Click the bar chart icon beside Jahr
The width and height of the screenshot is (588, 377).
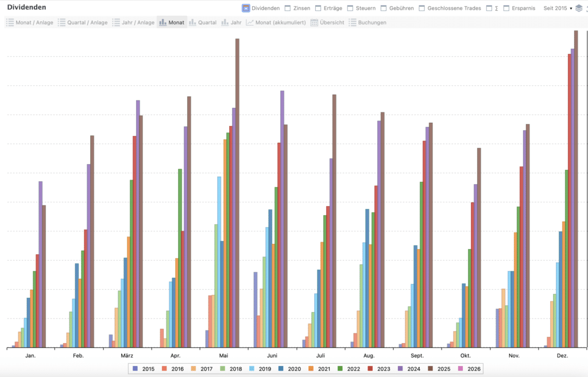225,22
